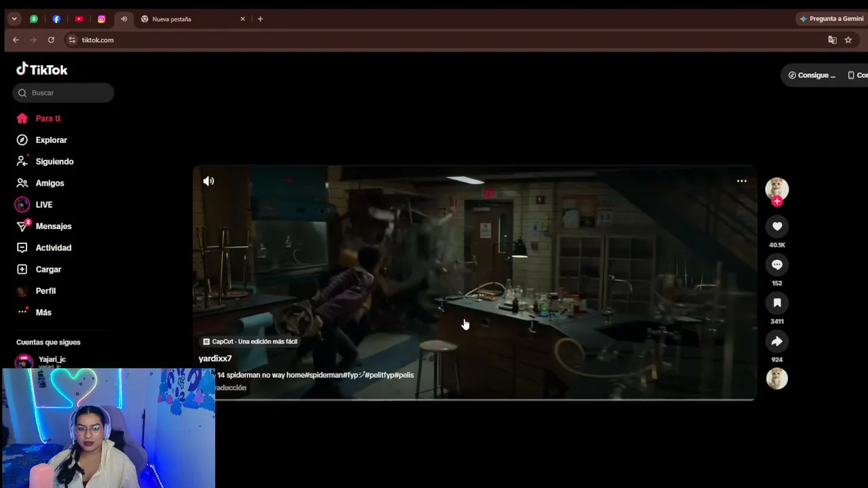Image resolution: width=868 pixels, height=488 pixels.
Task: Seek using the video progress bar
Action: (x=475, y=399)
